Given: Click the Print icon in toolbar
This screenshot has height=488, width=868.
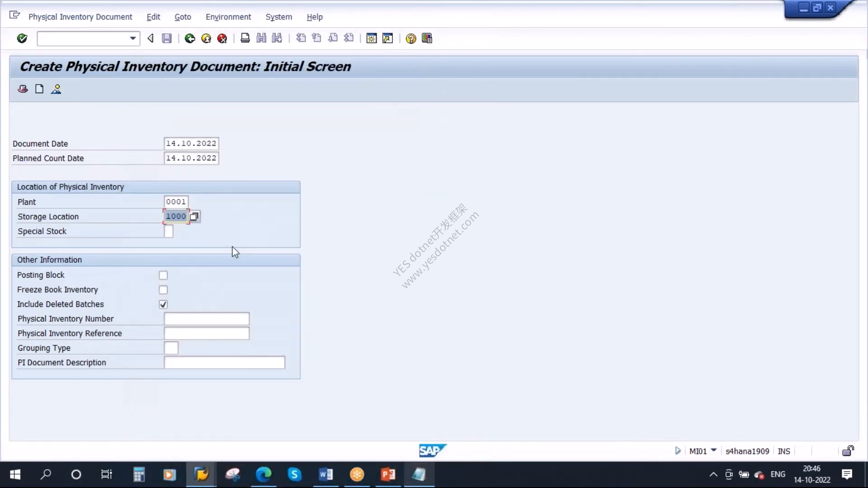Looking at the screenshot, I should pyautogui.click(x=245, y=38).
